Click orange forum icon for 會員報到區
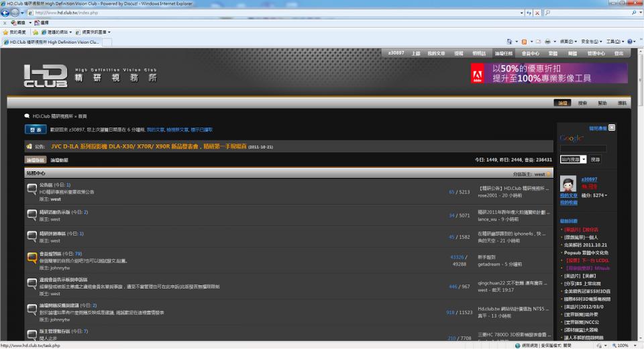The height and width of the screenshot is (349, 644). 32,258
